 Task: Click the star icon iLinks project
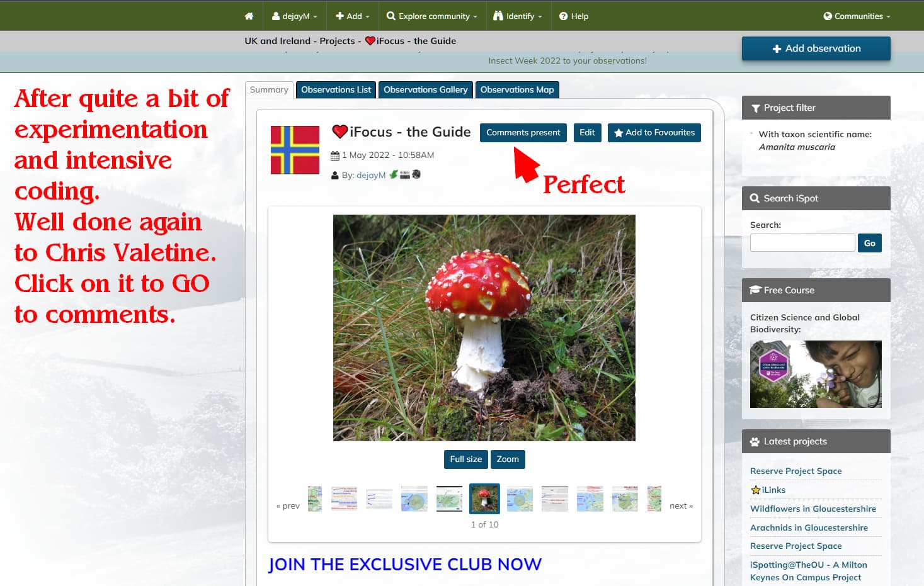point(756,490)
